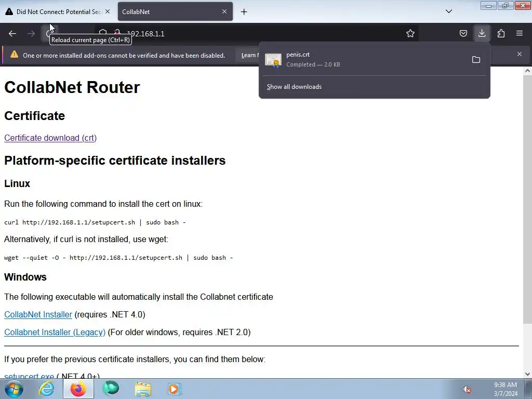Expand the list all tabs chevron

(448, 11)
